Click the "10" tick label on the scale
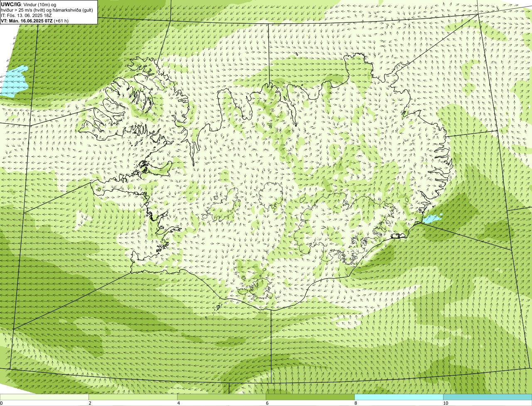Image resolution: width=532 pixels, height=406 pixels. tap(446, 403)
